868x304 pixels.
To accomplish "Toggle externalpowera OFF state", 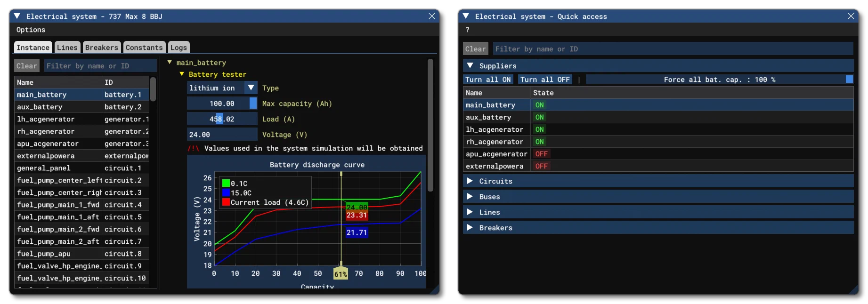I will click(x=542, y=166).
